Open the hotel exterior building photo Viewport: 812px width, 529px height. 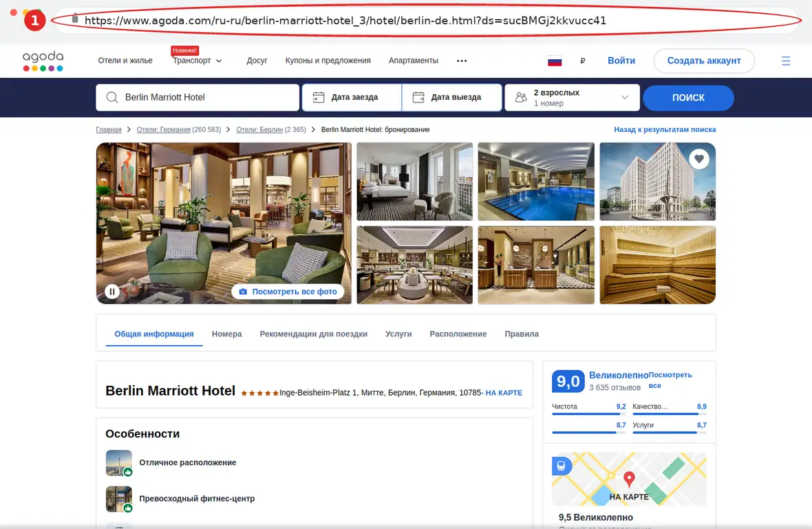click(x=658, y=182)
